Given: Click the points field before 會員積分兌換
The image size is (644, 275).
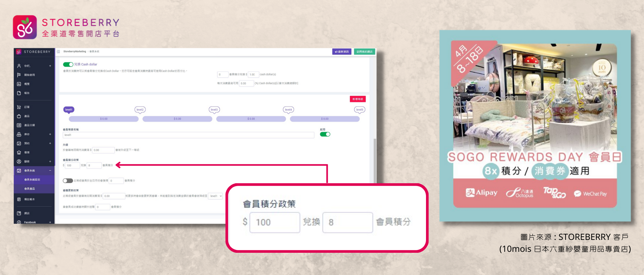Looking at the screenshot, I should pos(223,75).
